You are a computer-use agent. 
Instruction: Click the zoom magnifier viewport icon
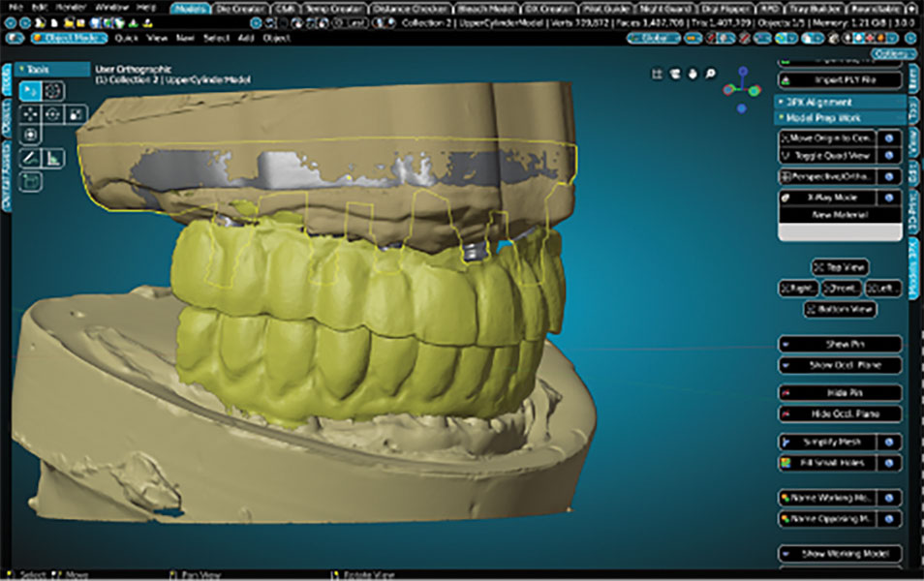(710, 74)
